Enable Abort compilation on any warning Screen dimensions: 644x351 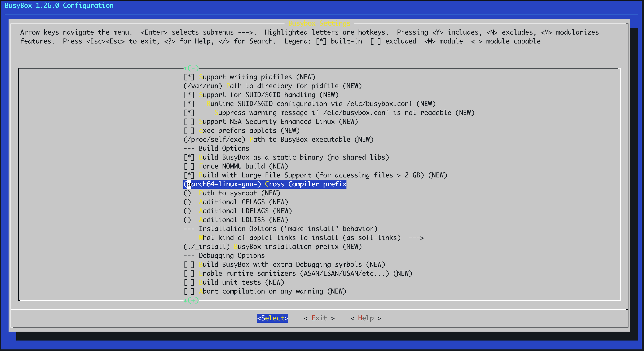pos(265,292)
